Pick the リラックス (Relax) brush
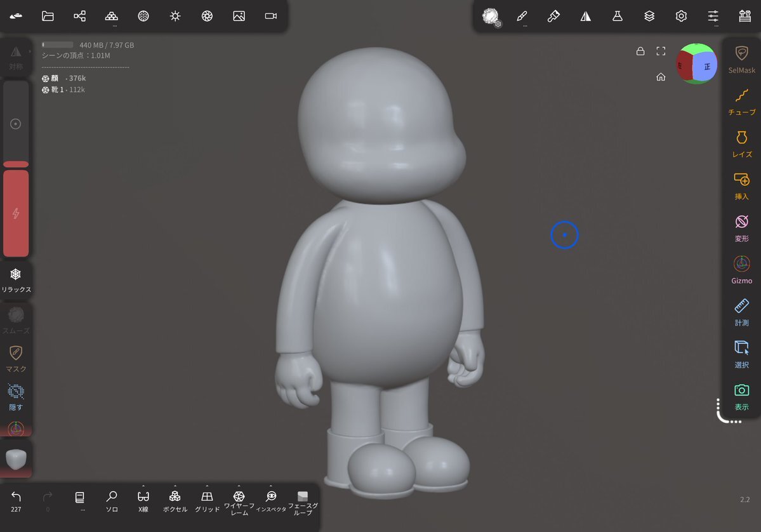Image resolution: width=761 pixels, height=532 pixels. (16, 280)
